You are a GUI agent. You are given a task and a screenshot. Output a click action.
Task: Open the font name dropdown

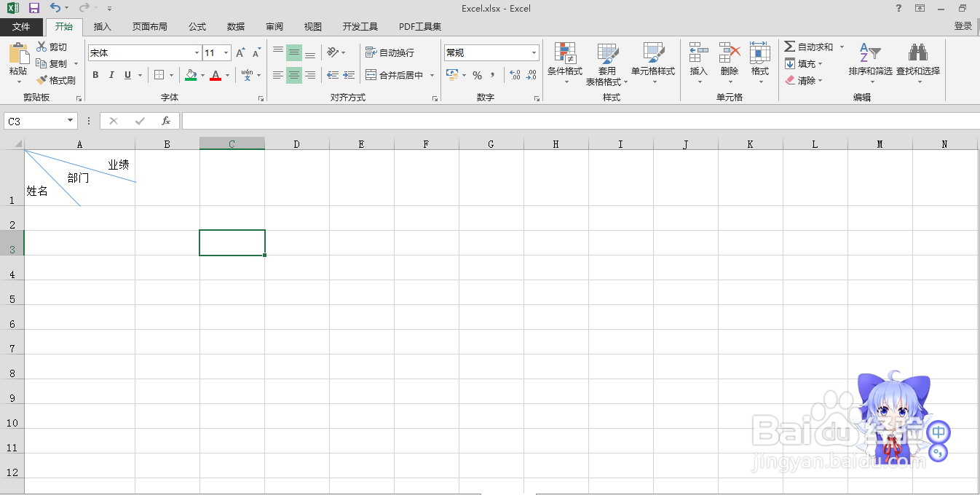pyautogui.click(x=195, y=52)
